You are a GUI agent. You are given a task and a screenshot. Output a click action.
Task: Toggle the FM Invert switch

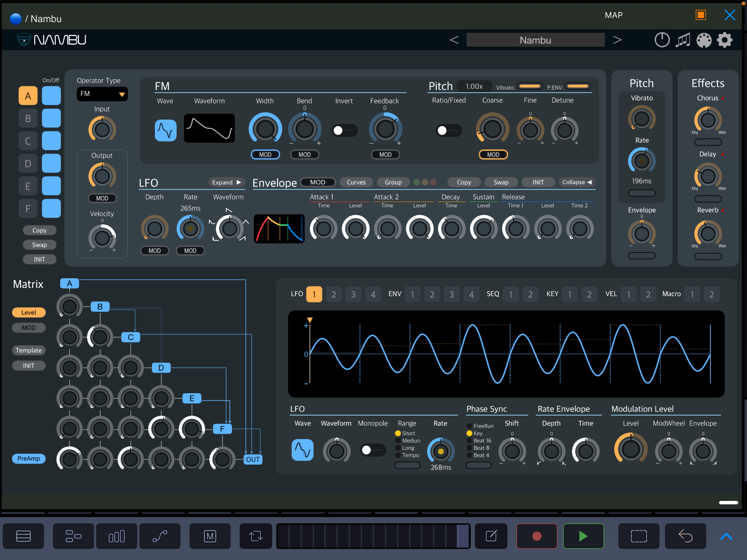click(x=344, y=130)
